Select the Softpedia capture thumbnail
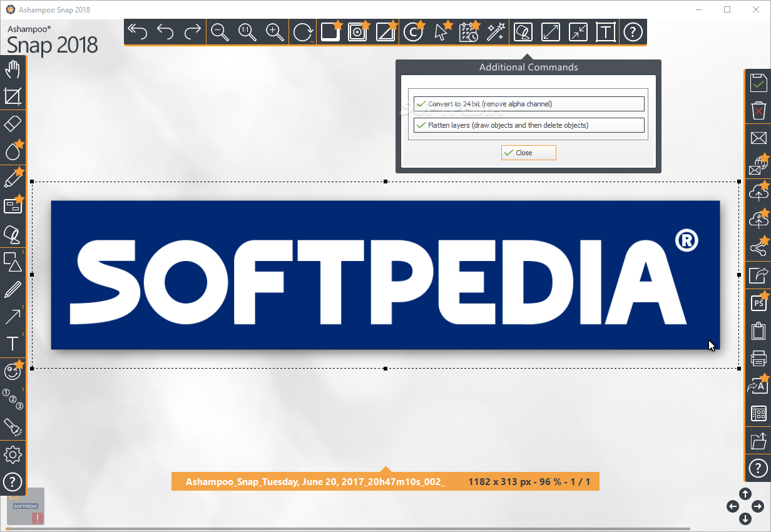 (x=26, y=506)
